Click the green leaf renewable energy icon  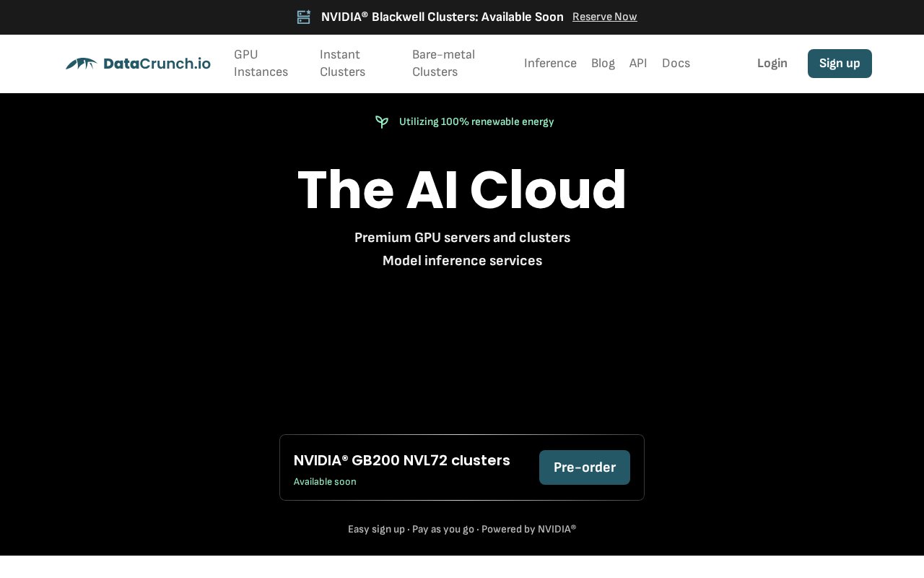(x=382, y=122)
